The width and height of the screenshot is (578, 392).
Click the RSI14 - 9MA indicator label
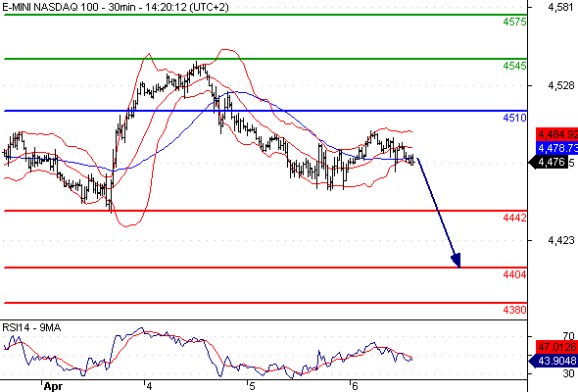point(31,328)
